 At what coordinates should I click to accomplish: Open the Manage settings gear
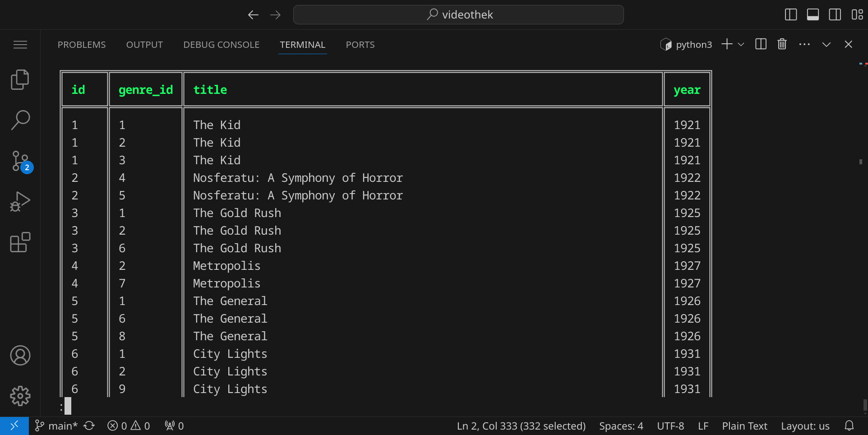pos(20,396)
